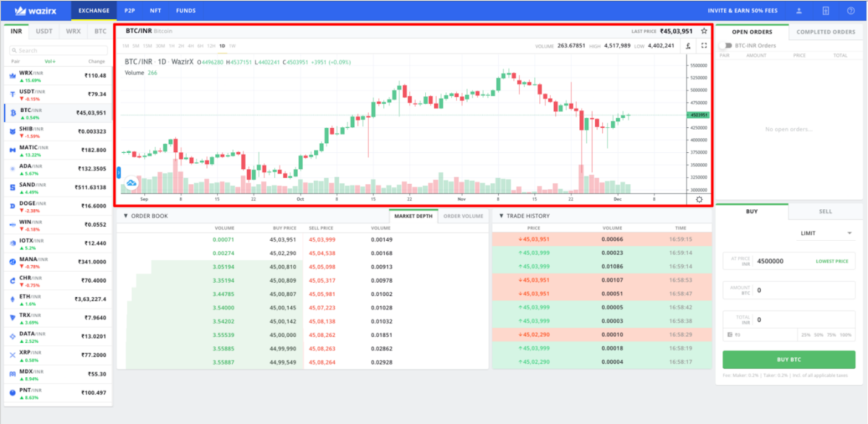
Task: Mark BTC/INR as favorite with star
Action: click(x=704, y=31)
